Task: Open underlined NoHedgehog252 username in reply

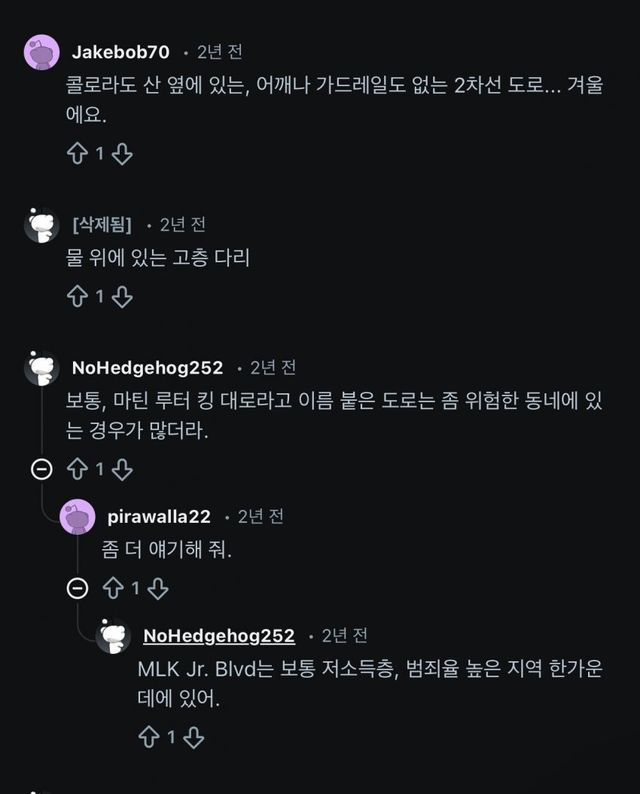Action: click(219, 636)
